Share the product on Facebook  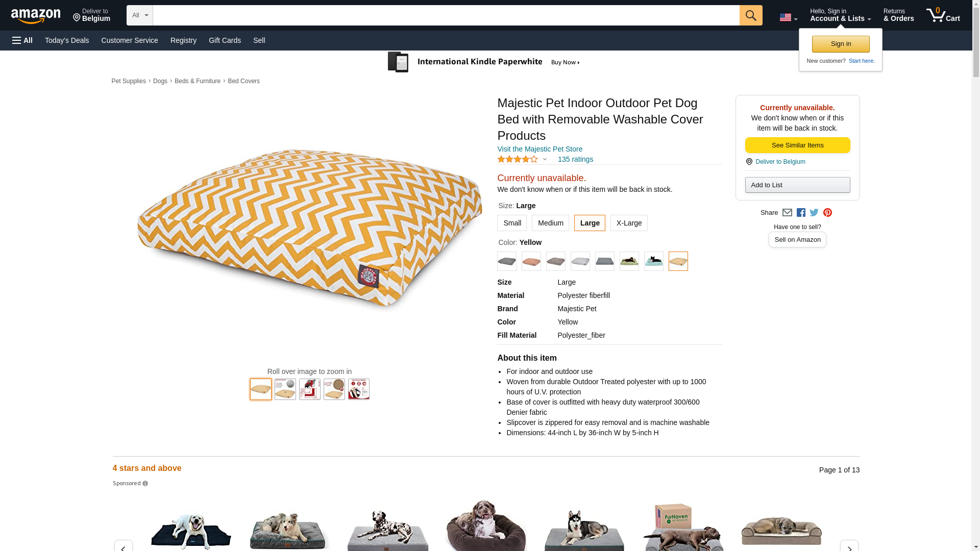click(x=801, y=213)
